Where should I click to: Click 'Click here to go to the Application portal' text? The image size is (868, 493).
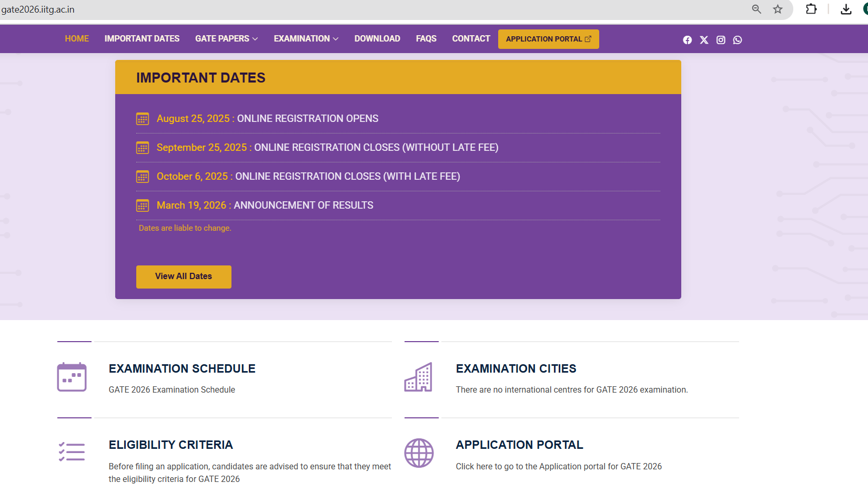point(559,467)
